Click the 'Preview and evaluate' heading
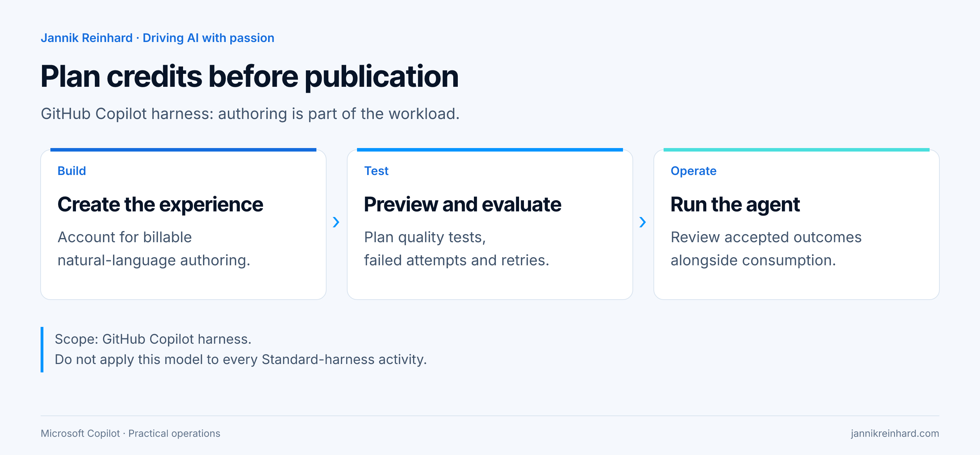The width and height of the screenshot is (980, 455). (x=463, y=205)
